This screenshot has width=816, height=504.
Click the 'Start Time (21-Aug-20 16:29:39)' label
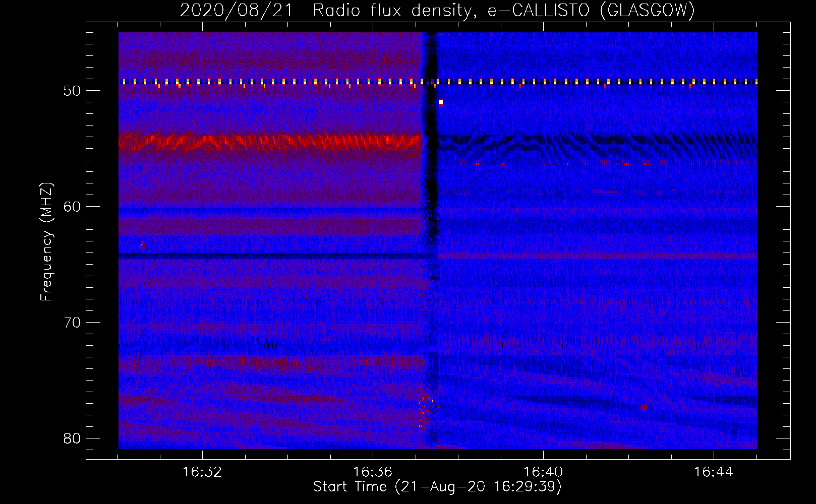click(437, 487)
